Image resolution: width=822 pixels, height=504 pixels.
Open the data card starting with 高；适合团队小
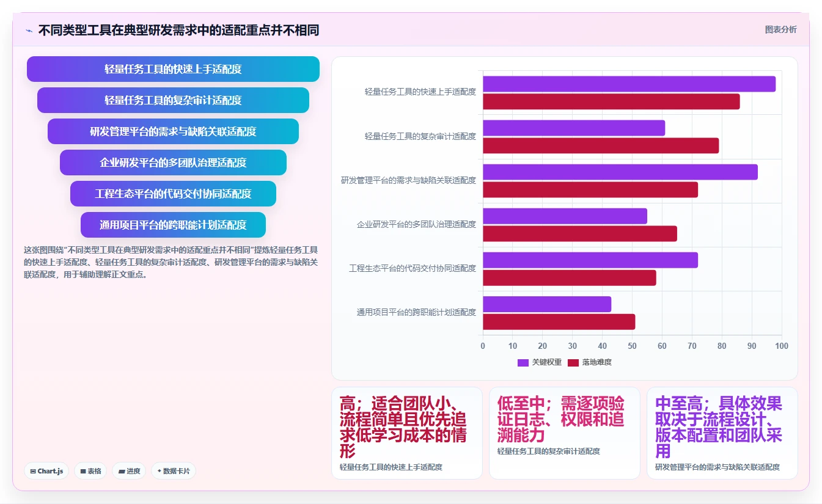(x=407, y=433)
